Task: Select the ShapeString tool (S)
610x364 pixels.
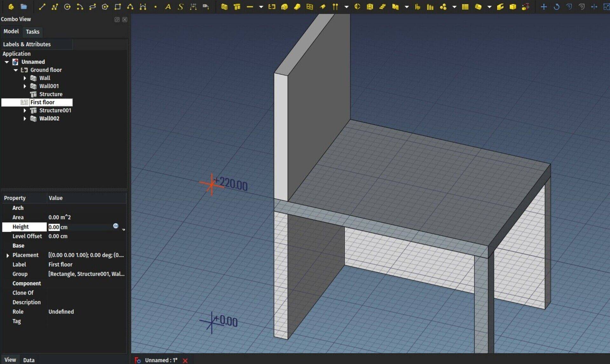Action: click(x=180, y=7)
